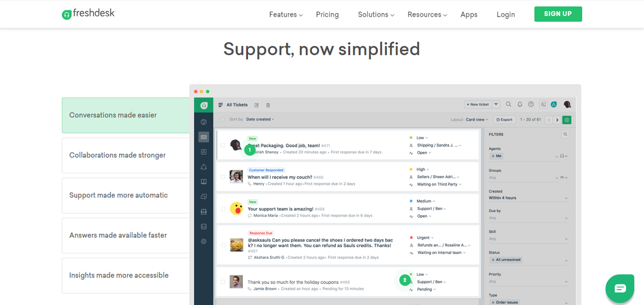The width and height of the screenshot is (644, 305).
Task: Open ticket Your support team is amazing!
Action: pos(280,209)
